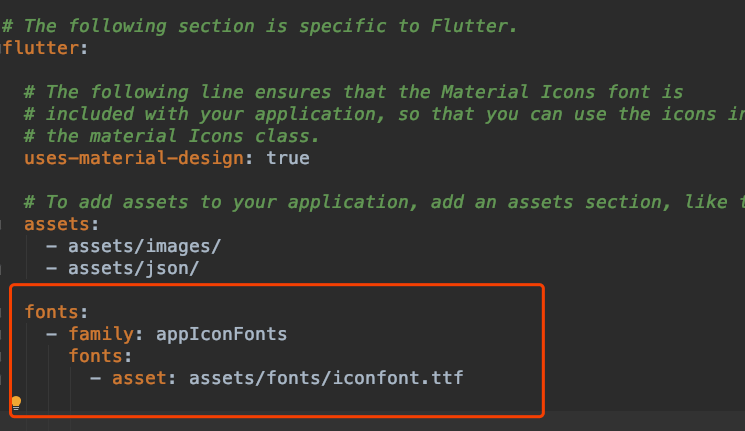Viewport: 745px width, 431px height.
Task: Place cursor on assets/json/ entry
Action: click(134, 268)
